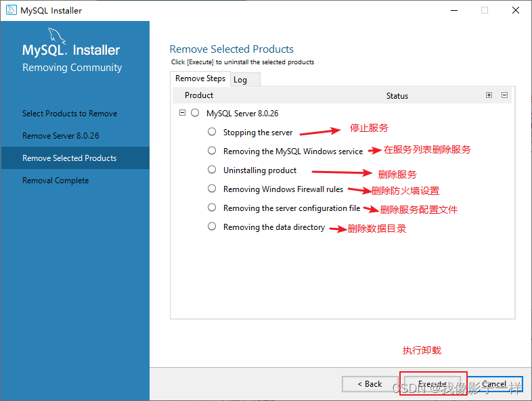532x401 pixels.
Task: Select the MySQL Server 8.0.26 status circle
Action: [195, 112]
